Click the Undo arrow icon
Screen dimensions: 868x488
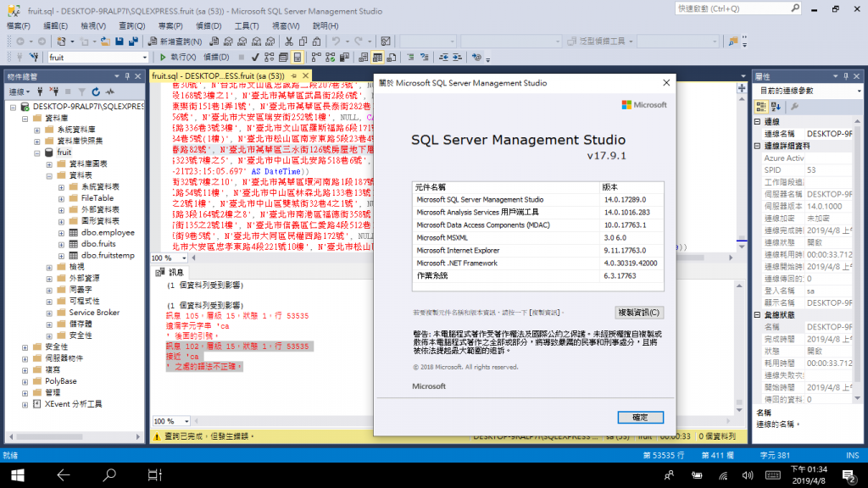coord(336,42)
